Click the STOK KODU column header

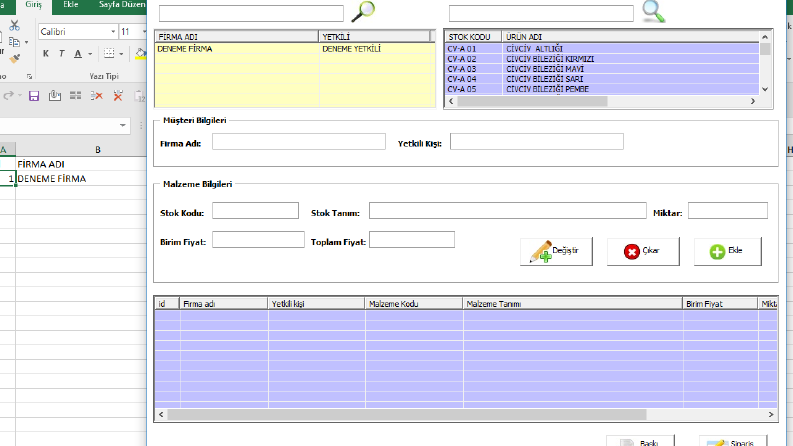point(474,37)
